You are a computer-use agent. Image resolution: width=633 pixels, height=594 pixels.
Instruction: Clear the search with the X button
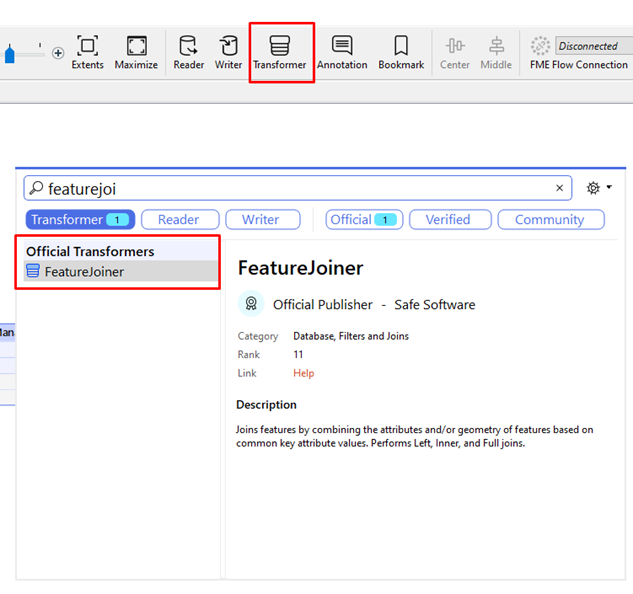pos(560,188)
